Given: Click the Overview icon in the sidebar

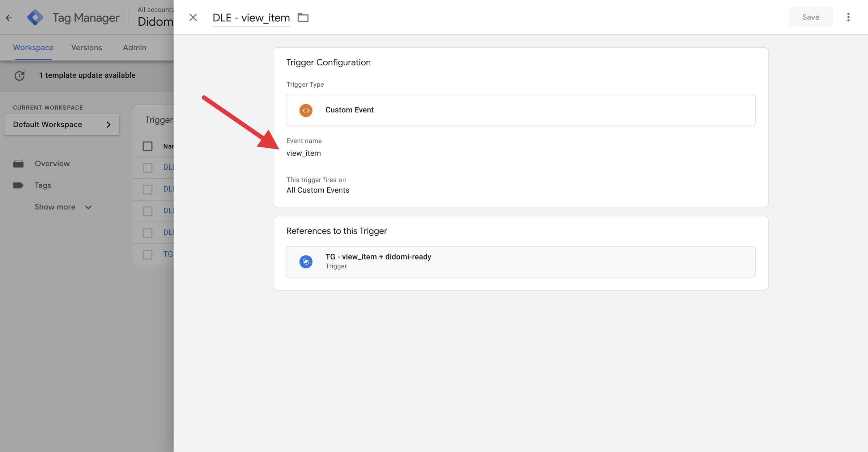Looking at the screenshot, I should [x=18, y=164].
